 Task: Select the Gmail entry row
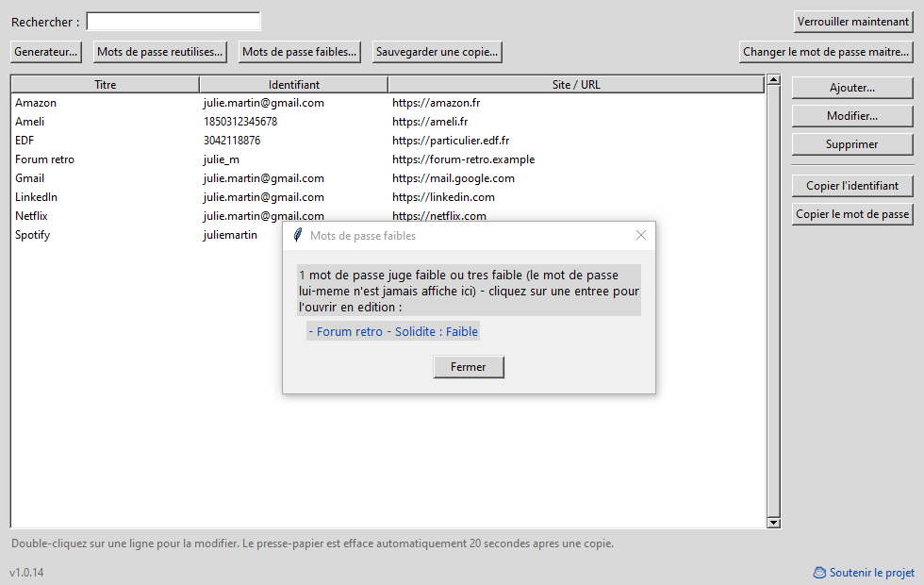[x=388, y=178]
